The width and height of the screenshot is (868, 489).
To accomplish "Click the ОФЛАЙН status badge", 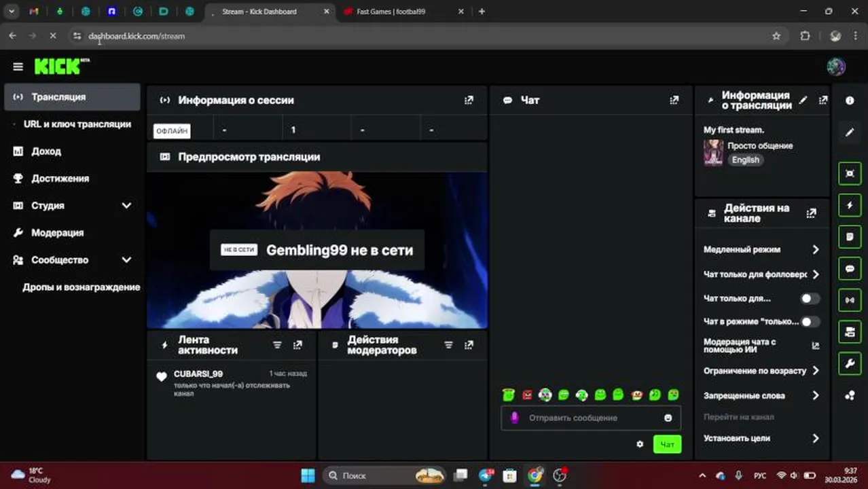I will [172, 130].
